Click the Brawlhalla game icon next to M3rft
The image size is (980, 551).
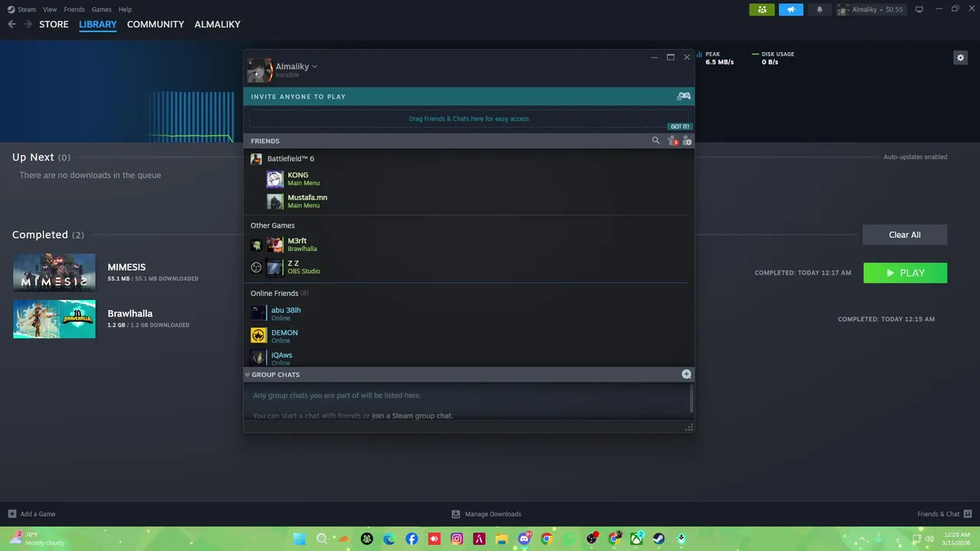[x=256, y=245]
